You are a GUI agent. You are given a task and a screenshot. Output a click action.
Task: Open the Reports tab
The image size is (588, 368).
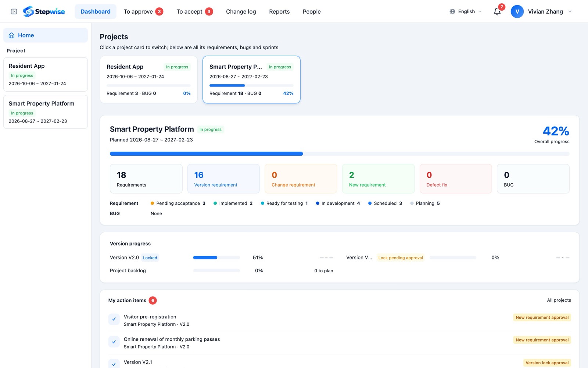279,11
